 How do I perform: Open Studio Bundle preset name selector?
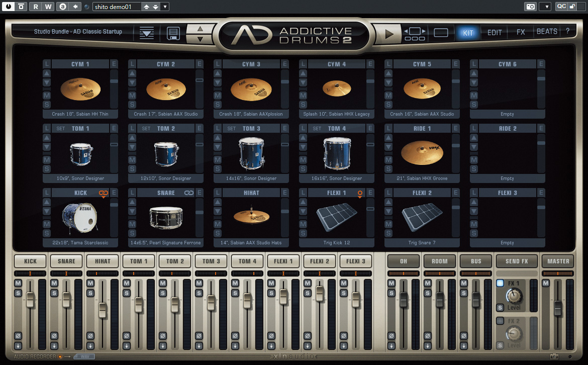[x=78, y=32]
